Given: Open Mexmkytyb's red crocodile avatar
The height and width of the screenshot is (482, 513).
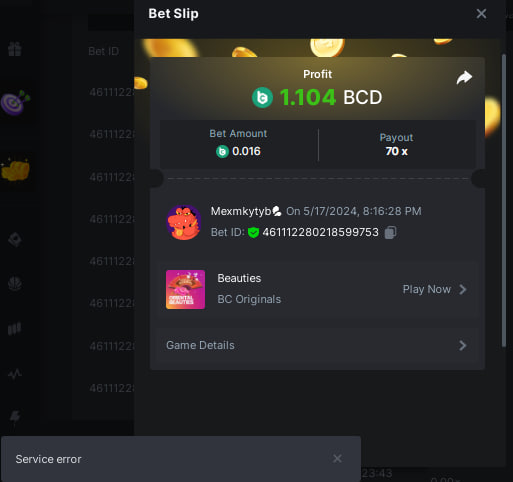Looking at the screenshot, I should (184, 222).
